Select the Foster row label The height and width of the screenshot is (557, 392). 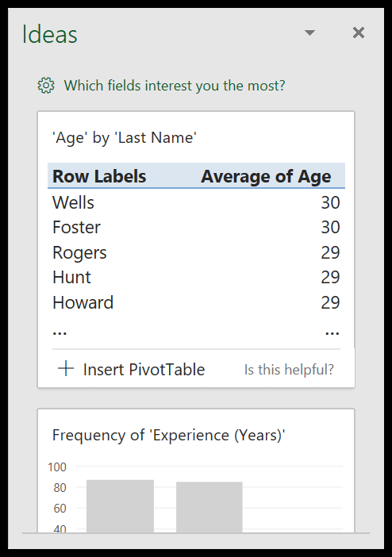point(76,228)
